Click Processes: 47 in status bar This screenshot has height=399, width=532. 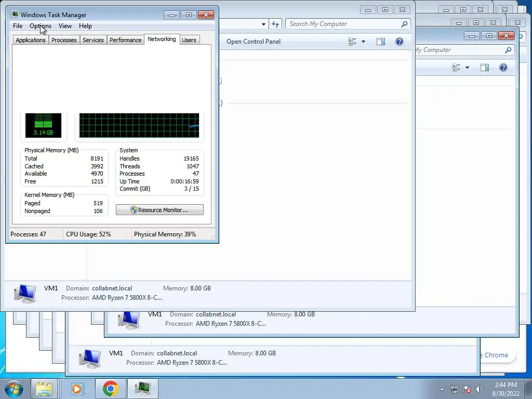pyautogui.click(x=28, y=234)
